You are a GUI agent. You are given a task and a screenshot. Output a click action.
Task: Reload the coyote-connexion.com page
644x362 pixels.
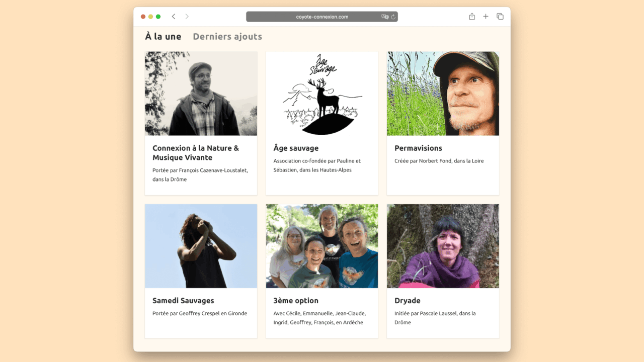coord(393,17)
